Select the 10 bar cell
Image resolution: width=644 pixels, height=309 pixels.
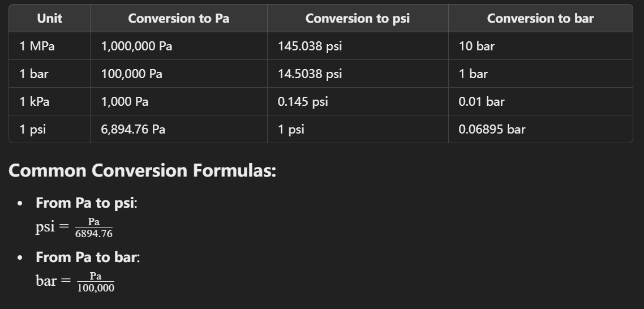point(476,46)
